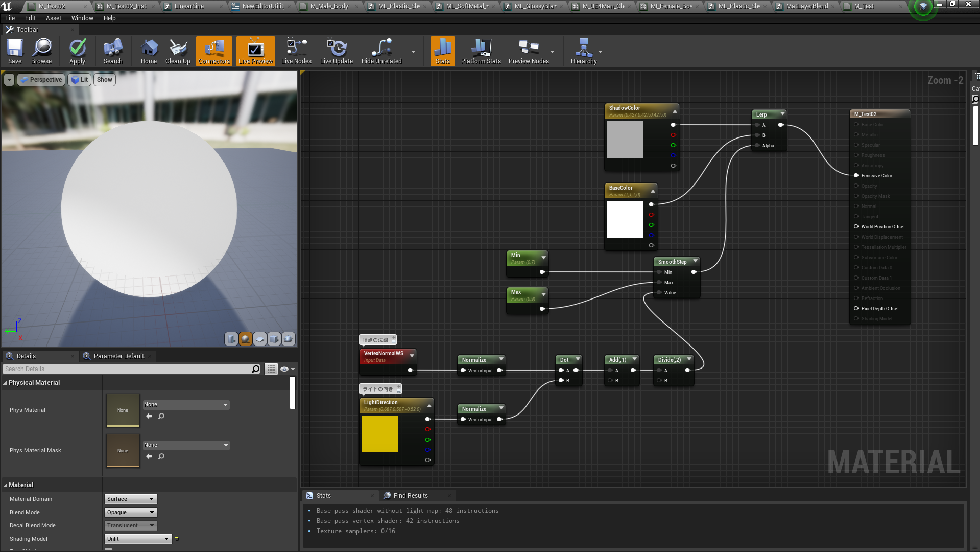The width and height of the screenshot is (980, 552).
Task: Click the Hide Unrelated icon
Action: pyautogui.click(x=381, y=51)
